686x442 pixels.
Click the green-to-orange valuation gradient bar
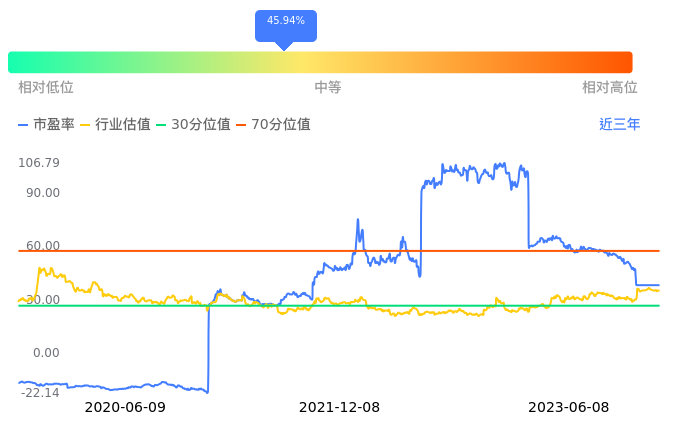320,62
